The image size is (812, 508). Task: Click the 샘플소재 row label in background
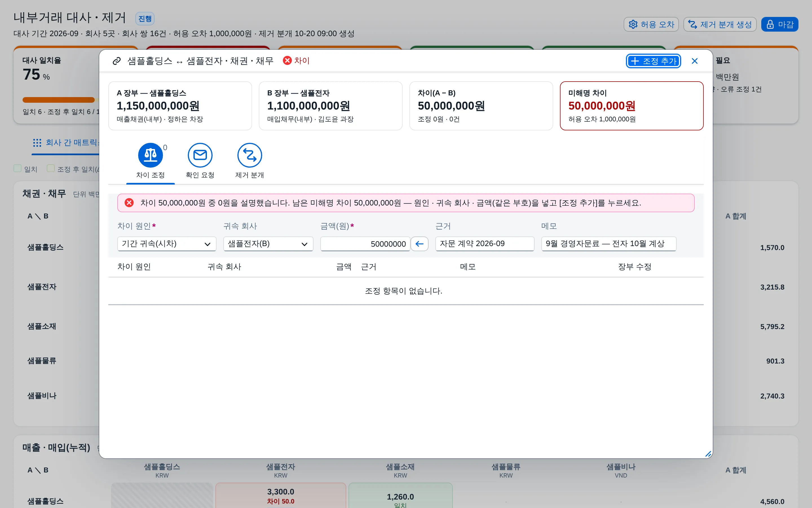[x=42, y=326]
